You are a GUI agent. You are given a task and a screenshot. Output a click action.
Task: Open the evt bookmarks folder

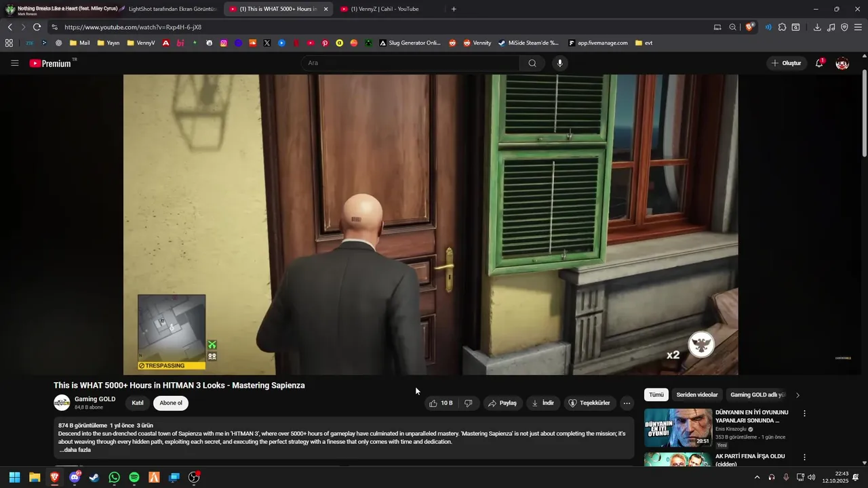644,43
